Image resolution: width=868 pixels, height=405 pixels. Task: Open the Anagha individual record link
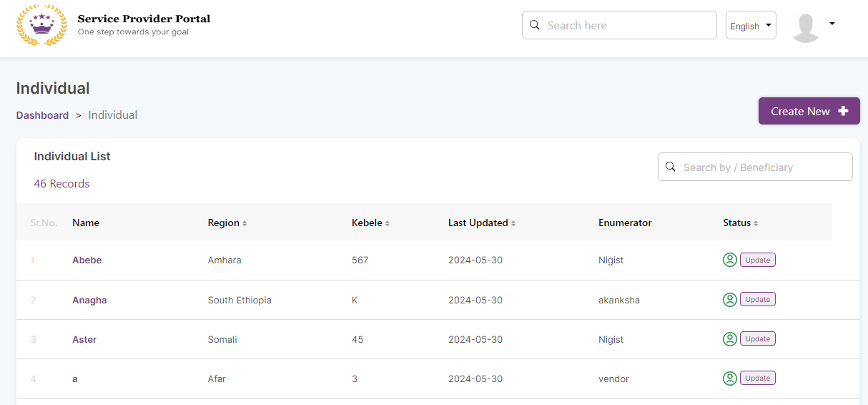(x=89, y=301)
